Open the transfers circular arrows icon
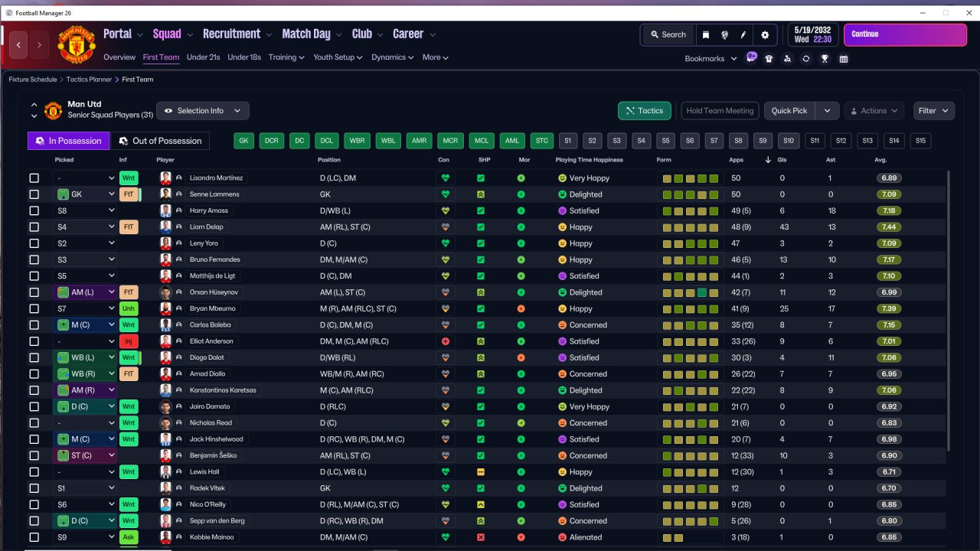 pyautogui.click(x=806, y=58)
